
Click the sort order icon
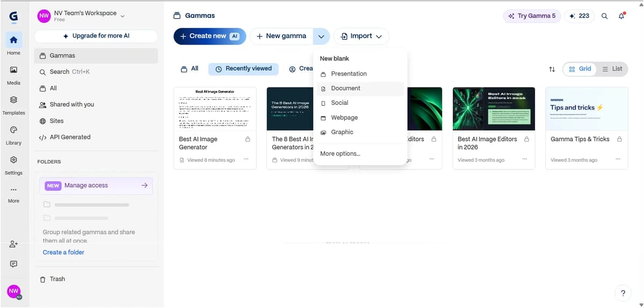click(552, 69)
